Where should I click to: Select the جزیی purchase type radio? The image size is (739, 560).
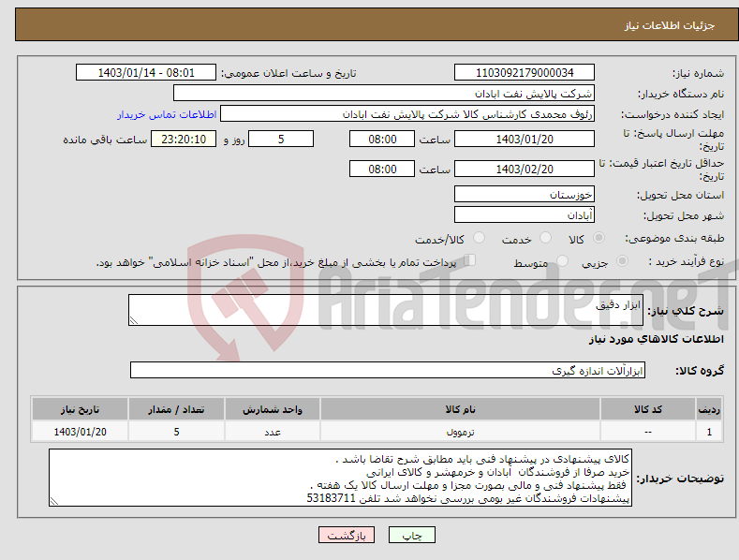click(x=623, y=260)
